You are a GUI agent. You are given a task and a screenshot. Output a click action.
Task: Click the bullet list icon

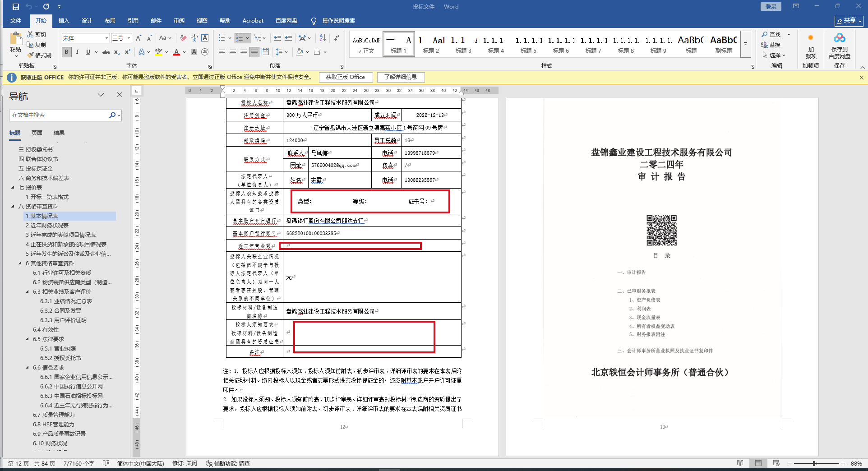222,38
